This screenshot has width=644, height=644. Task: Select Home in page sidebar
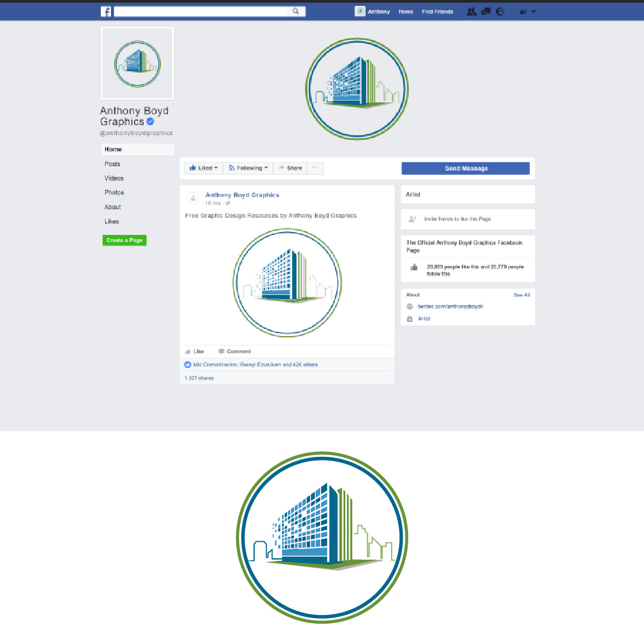pos(138,150)
